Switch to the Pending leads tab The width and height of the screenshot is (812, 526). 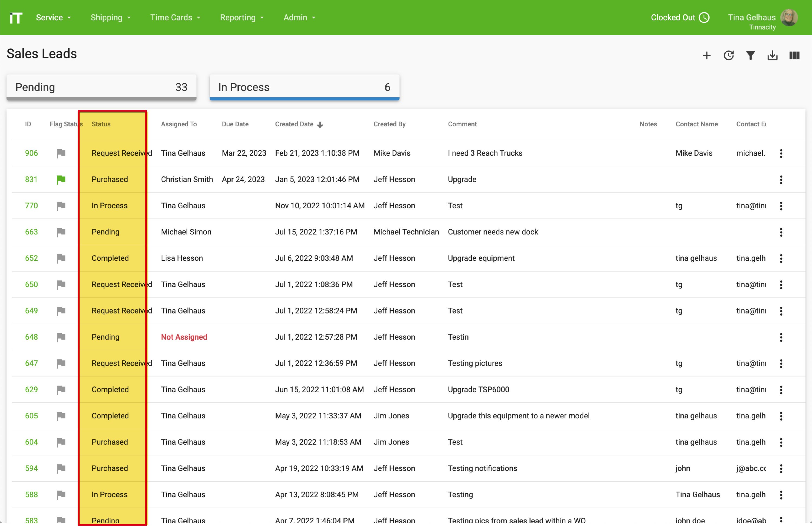(x=101, y=87)
